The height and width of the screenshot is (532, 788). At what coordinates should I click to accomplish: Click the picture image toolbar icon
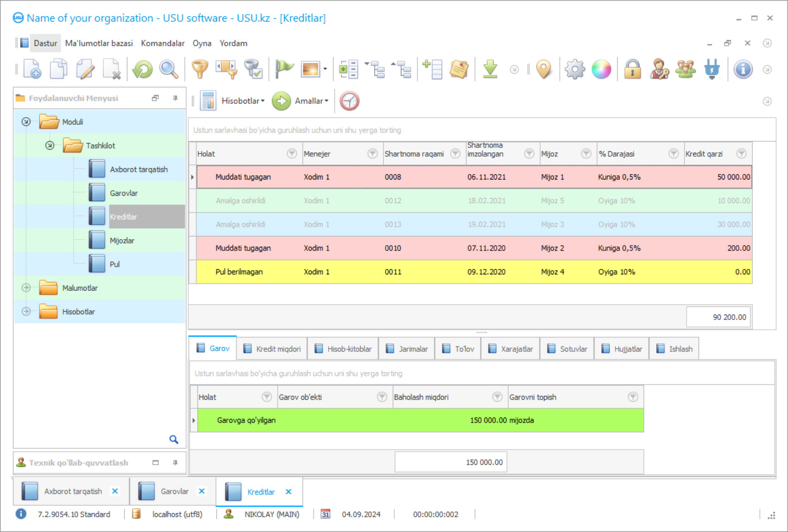pos(311,69)
